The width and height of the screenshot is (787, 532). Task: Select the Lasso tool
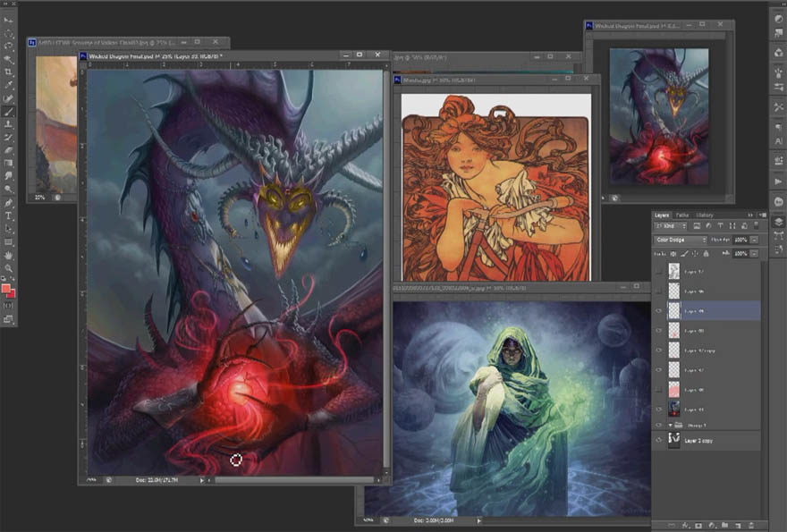pyautogui.click(x=9, y=46)
